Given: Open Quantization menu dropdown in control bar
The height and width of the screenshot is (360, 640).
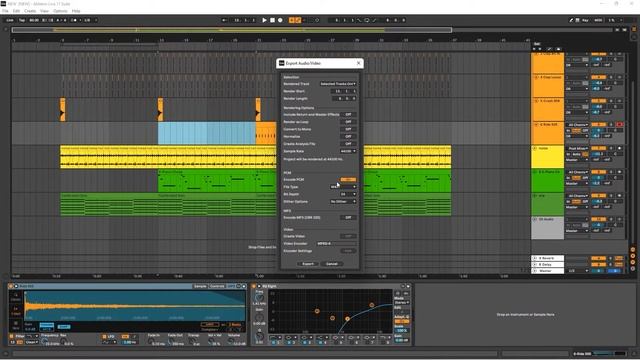Looking at the screenshot, I should [89, 20].
